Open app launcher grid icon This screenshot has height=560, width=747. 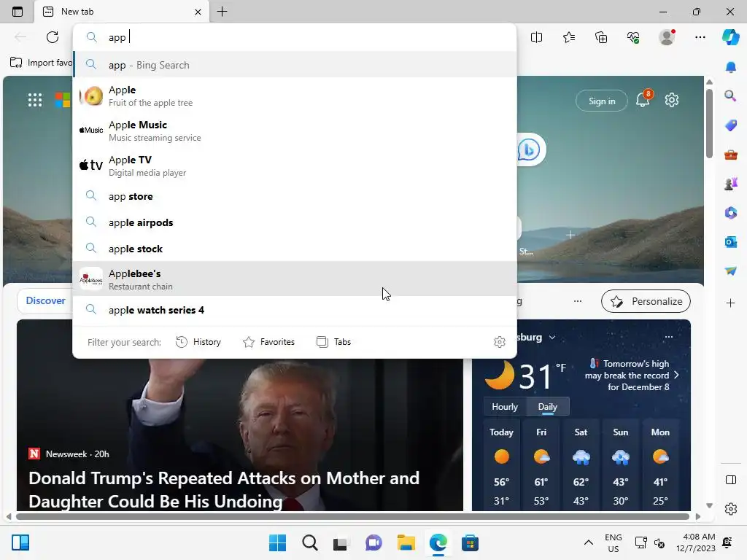(35, 100)
